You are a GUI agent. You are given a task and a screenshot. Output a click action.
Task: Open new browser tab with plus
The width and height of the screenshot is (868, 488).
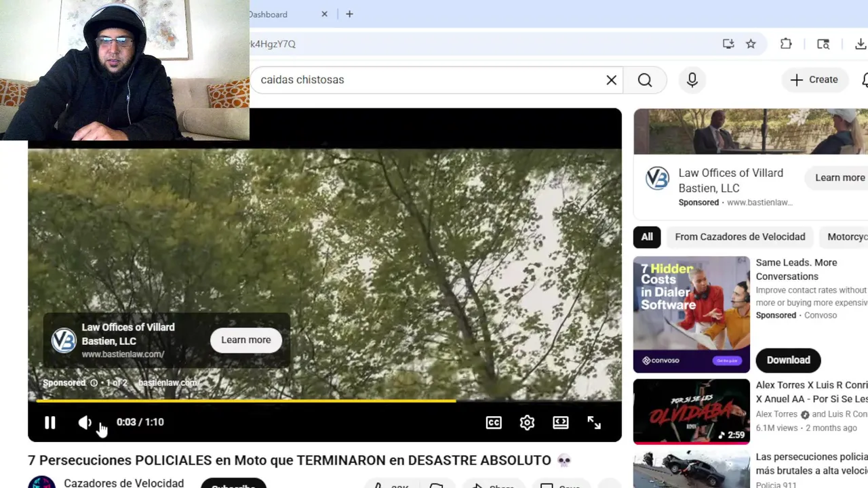coord(349,14)
